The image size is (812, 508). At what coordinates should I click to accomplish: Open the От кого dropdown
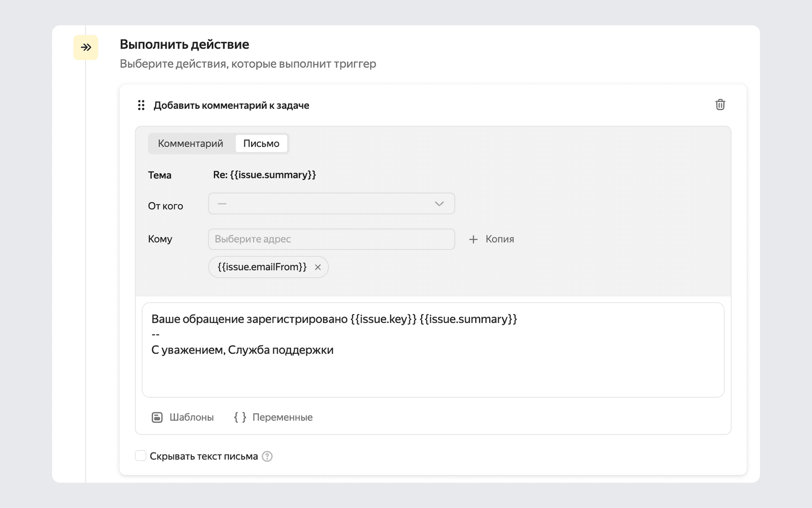(x=331, y=204)
